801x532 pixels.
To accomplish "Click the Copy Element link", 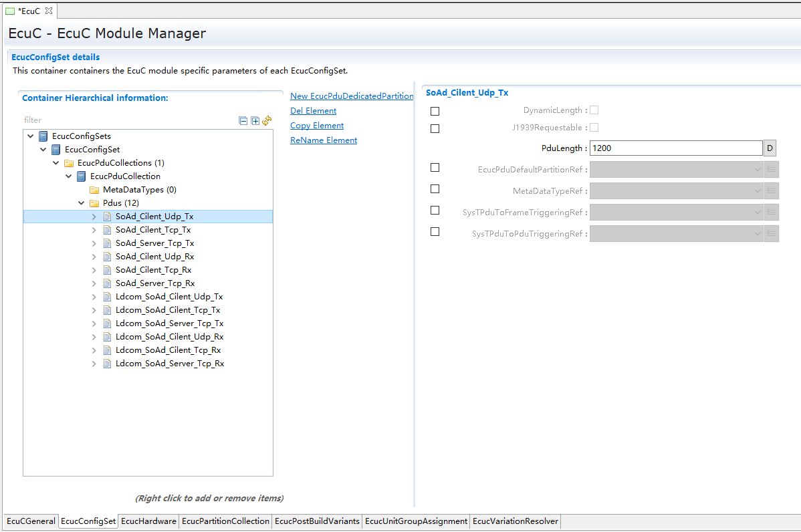I will pos(317,126).
